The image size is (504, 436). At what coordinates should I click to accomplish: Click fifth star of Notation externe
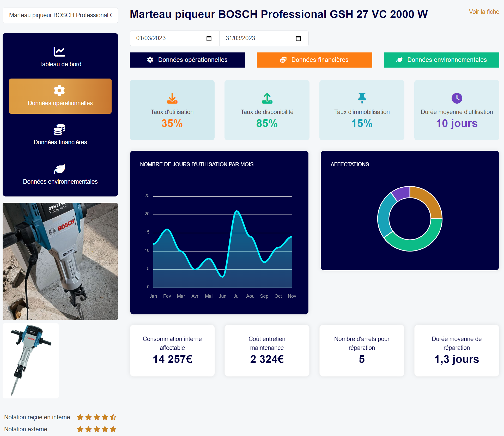[x=113, y=429]
